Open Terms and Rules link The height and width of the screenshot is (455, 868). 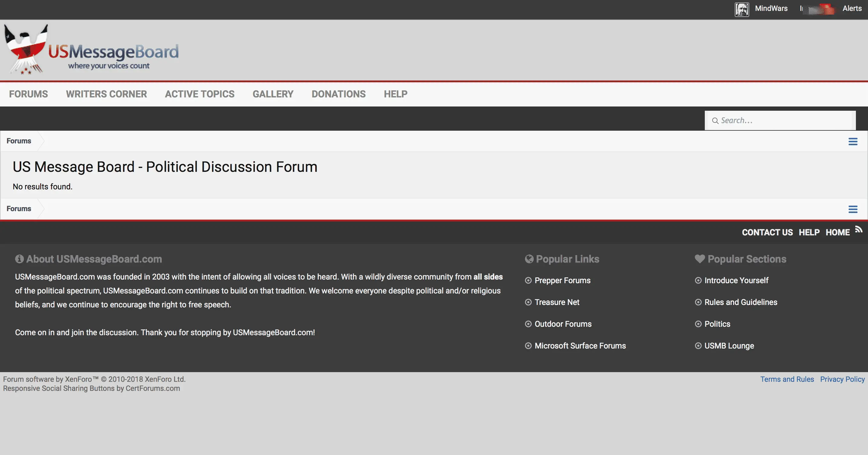[787, 379]
